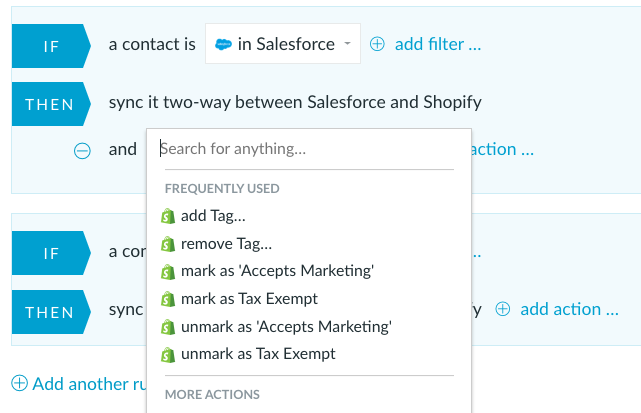This screenshot has height=413, width=641.
Task: Focus the 'Search for anything...' field
Action: (x=307, y=149)
